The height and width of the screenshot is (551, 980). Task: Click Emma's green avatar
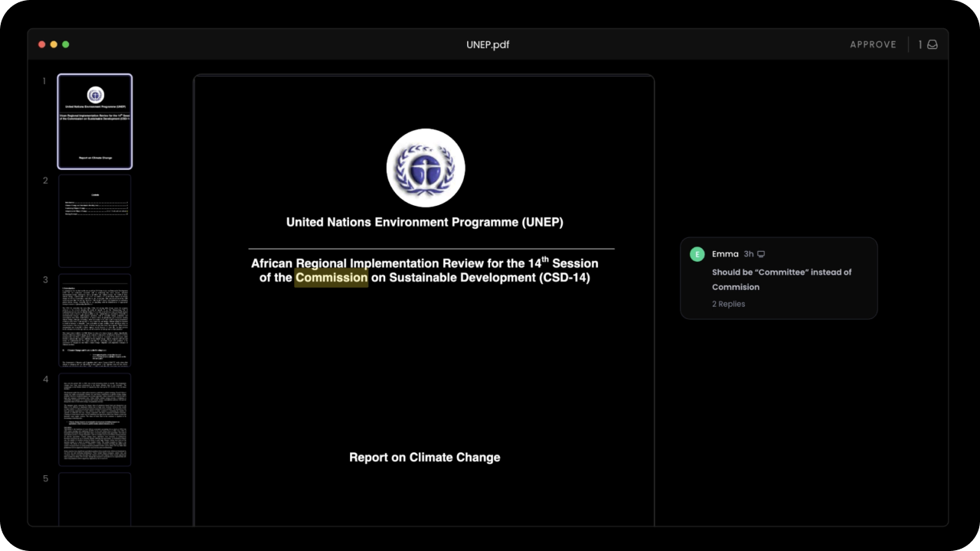pos(697,254)
